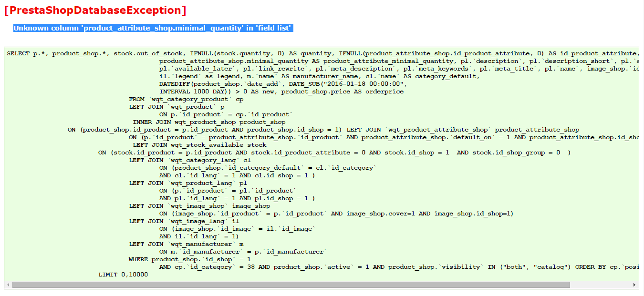Viewport: 644px width, 296px height.
Task: Click the [PrestaShopDatabaseException] heading
Action: coord(95,10)
